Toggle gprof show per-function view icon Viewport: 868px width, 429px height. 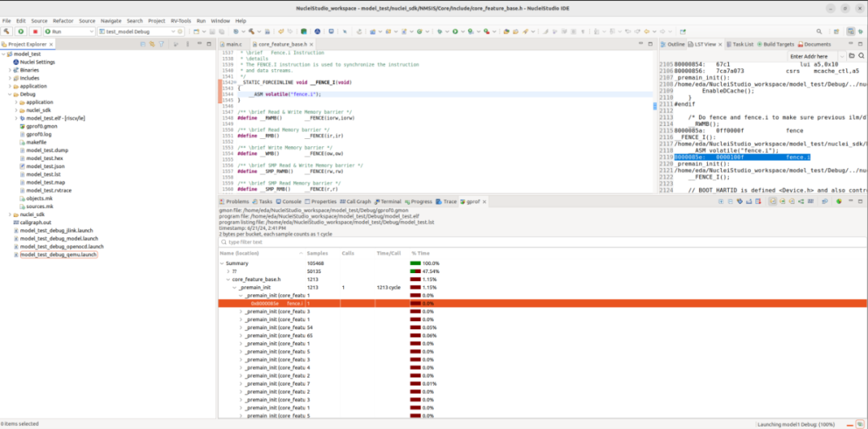782,202
